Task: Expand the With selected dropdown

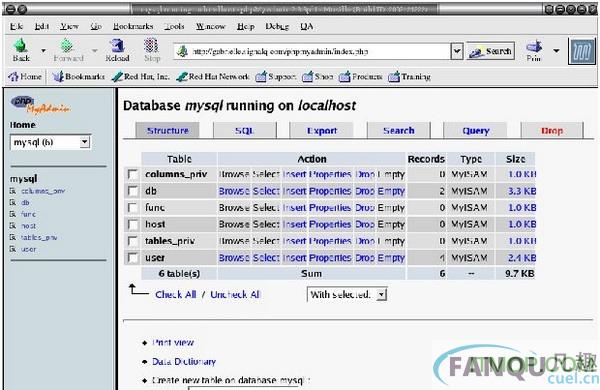Action: 347,295
